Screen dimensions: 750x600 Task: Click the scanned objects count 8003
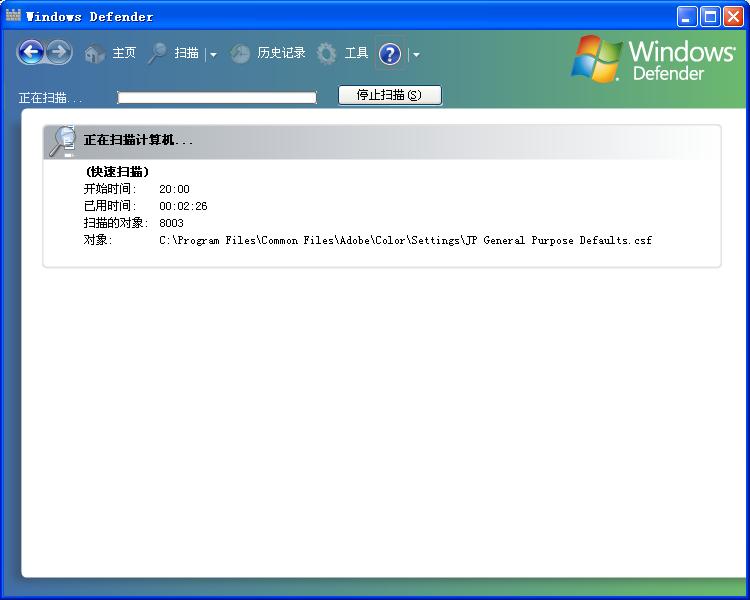pyautogui.click(x=171, y=223)
